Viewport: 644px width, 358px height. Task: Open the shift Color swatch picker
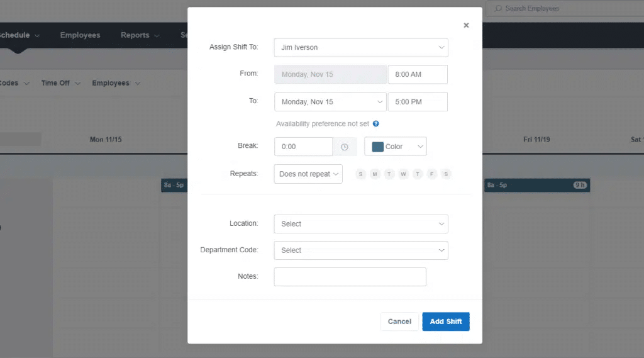tap(396, 147)
